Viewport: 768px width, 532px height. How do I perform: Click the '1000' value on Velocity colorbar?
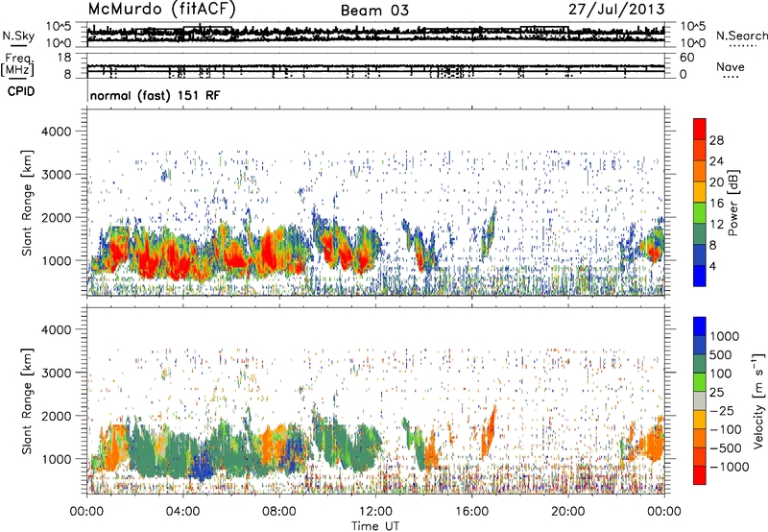(724, 336)
